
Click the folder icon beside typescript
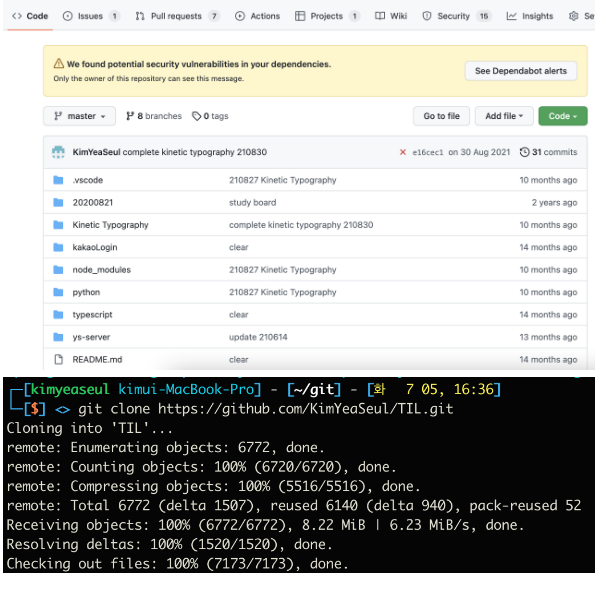tap(58, 315)
